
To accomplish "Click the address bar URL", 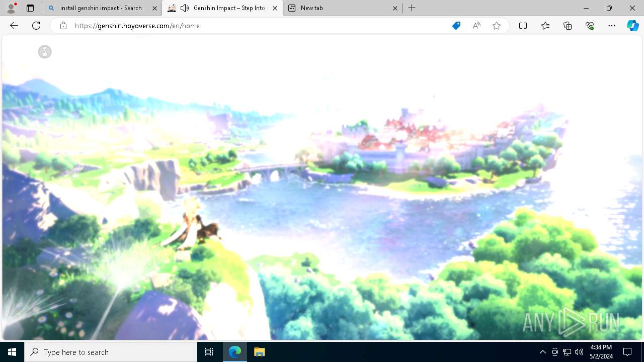I will coord(137,26).
